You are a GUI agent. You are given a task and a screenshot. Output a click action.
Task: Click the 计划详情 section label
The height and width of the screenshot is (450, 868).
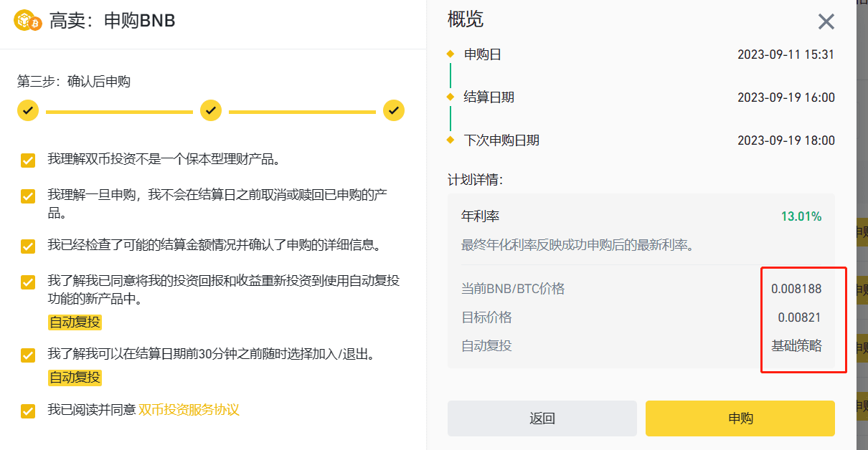pos(475,179)
